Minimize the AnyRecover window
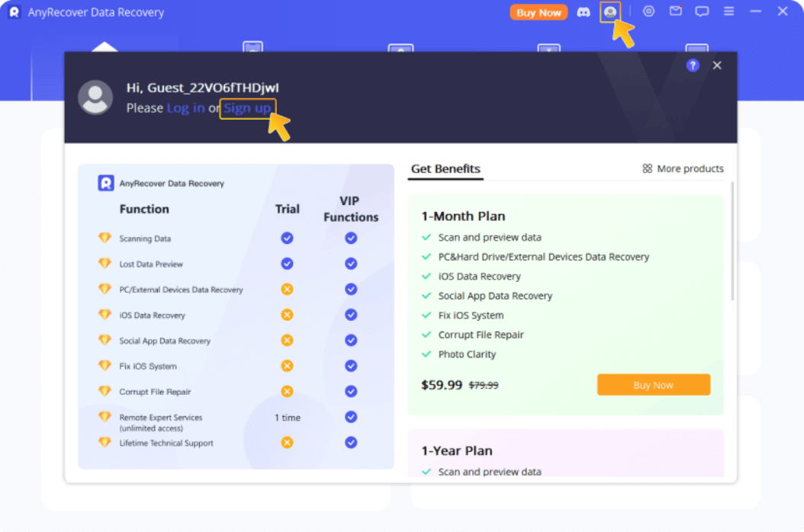This screenshot has height=532, width=804. point(756,11)
